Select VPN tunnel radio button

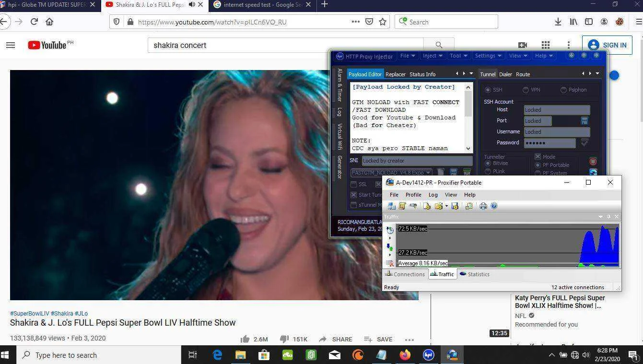click(x=526, y=90)
